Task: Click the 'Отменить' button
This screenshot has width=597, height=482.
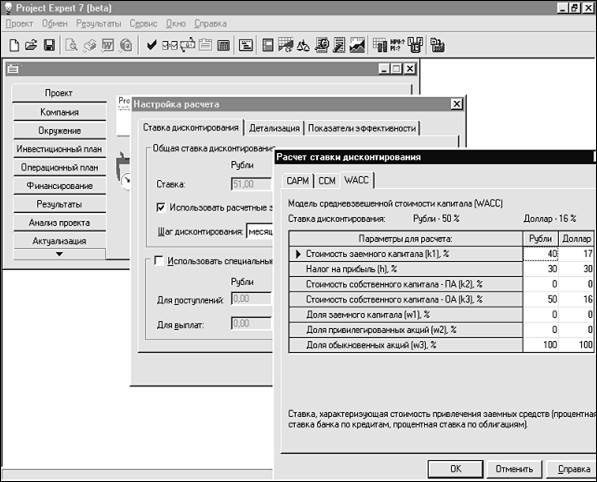Action: click(514, 469)
